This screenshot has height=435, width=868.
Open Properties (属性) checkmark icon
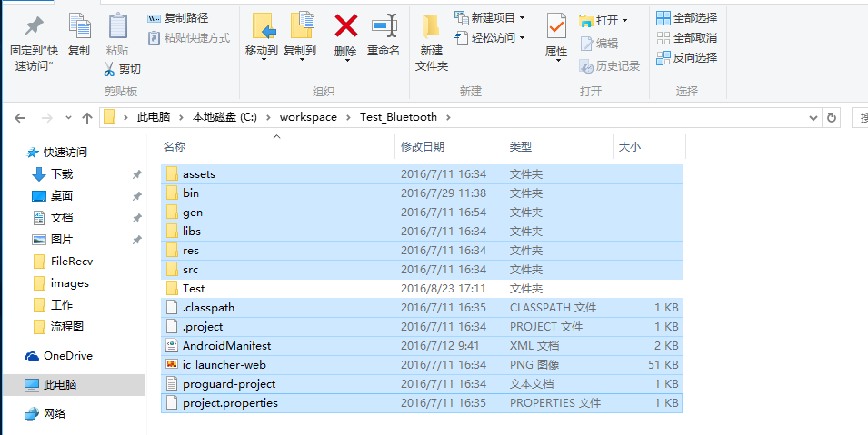[556, 26]
